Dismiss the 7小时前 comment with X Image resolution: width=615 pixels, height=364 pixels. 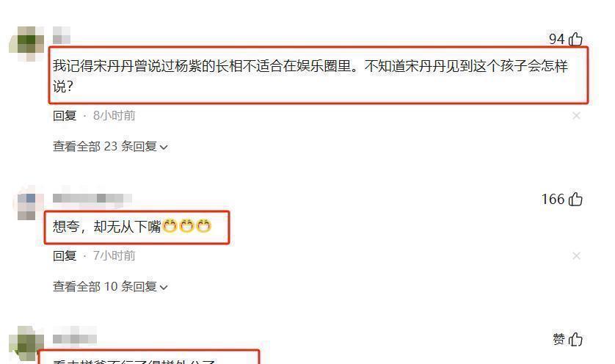[576, 255]
